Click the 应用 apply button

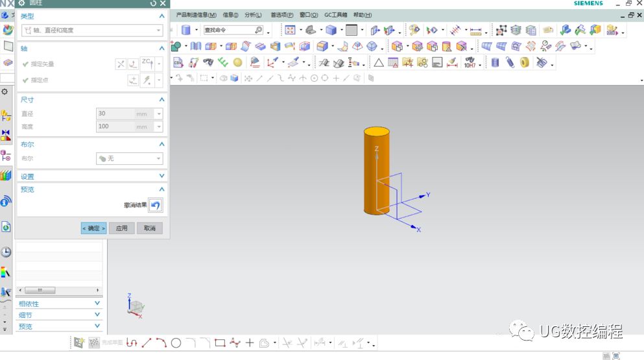click(122, 228)
